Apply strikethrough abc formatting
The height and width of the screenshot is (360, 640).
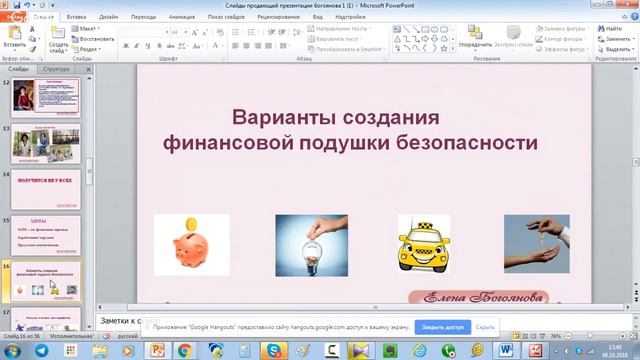coord(171,46)
